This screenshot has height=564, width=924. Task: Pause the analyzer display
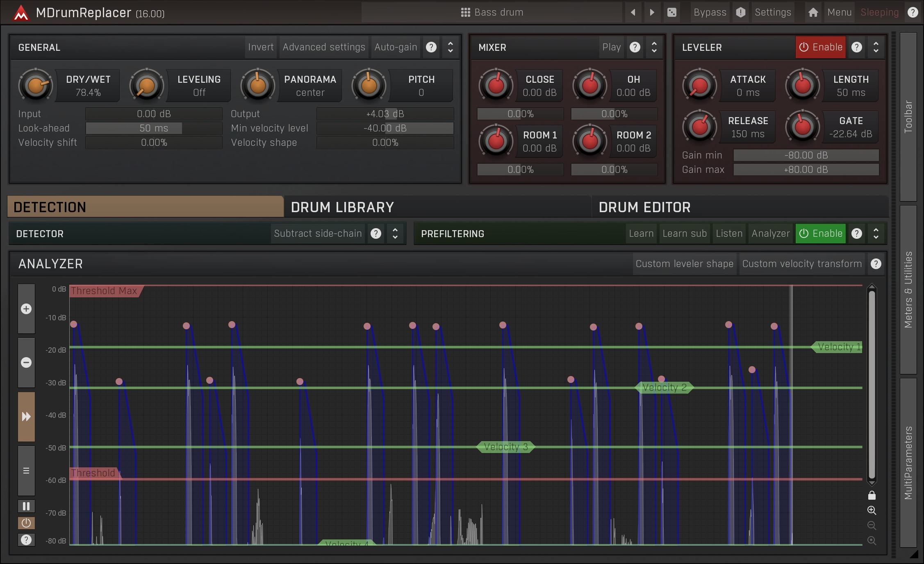tap(26, 506)
